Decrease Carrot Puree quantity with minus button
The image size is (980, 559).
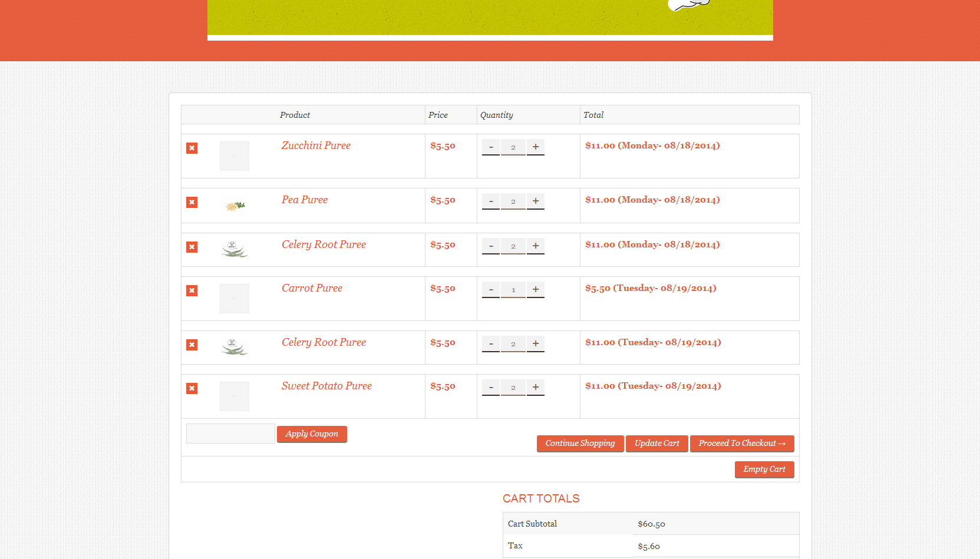[x=491, y=290]
